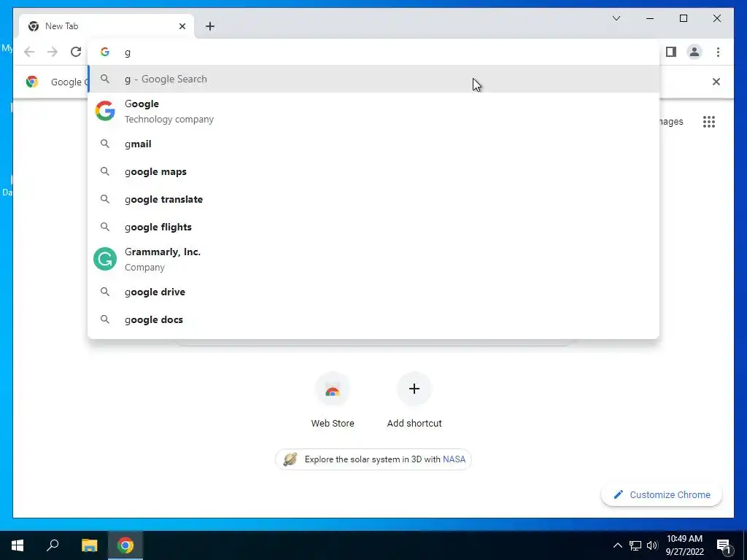
Task: Click the Google G icon in address bar
Action: (x=105, y=52)
